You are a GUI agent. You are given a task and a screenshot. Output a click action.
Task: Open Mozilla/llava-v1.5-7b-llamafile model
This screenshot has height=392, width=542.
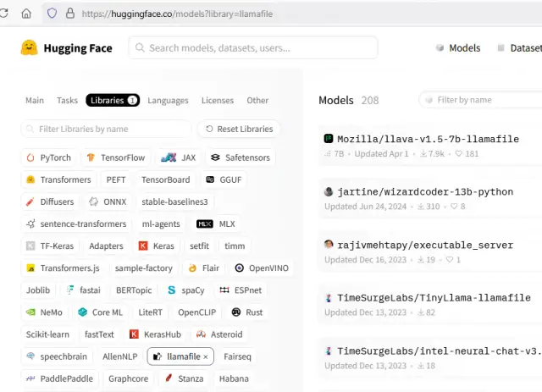coord(428,139)
